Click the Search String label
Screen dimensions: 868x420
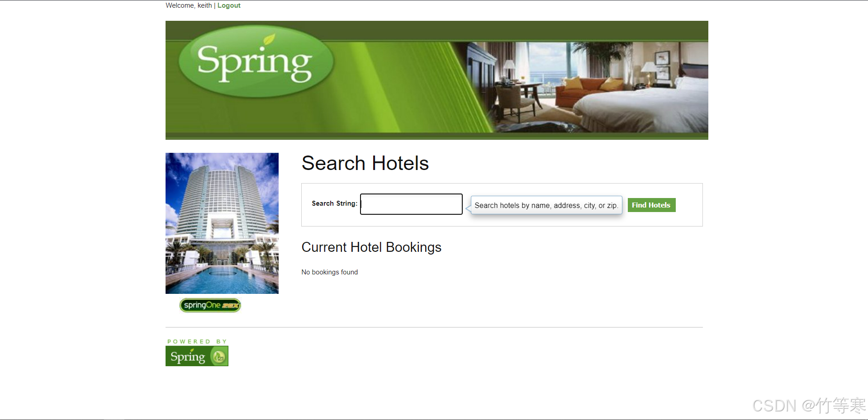pos(334,203)
